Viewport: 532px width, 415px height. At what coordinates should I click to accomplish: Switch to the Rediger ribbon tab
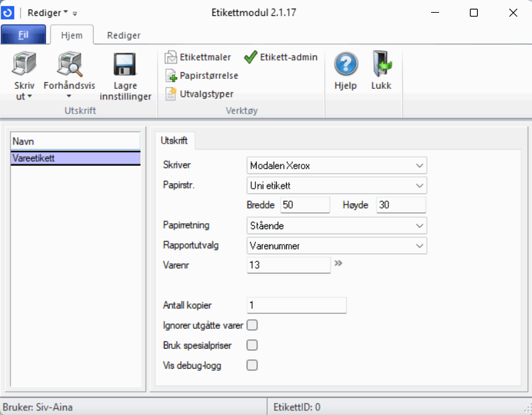[x=124, y=35]
